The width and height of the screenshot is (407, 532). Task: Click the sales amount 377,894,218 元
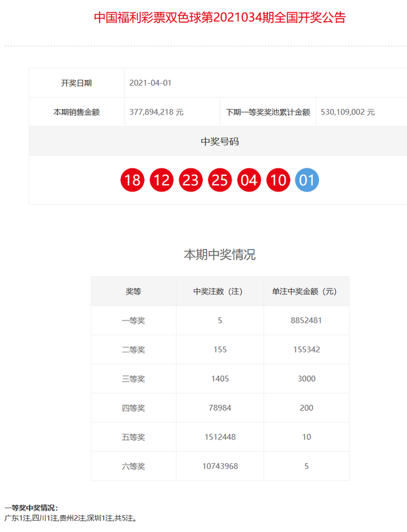156,112
